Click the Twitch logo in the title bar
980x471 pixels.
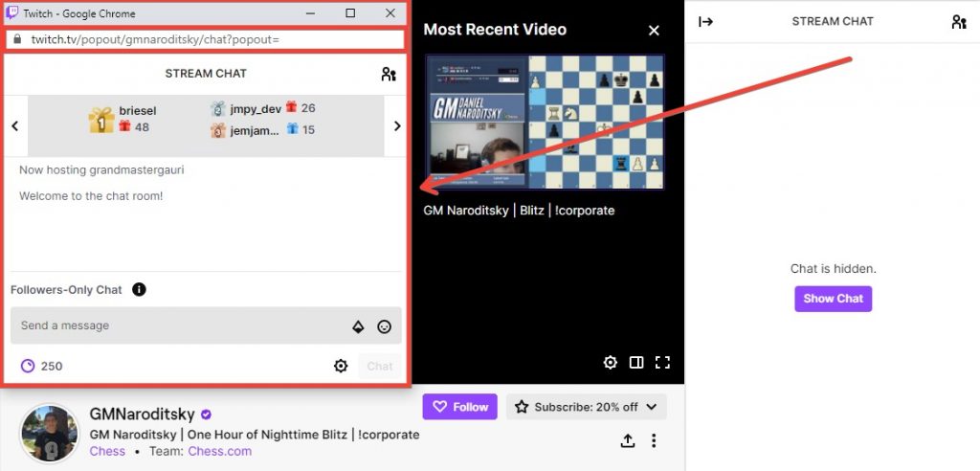11,12
